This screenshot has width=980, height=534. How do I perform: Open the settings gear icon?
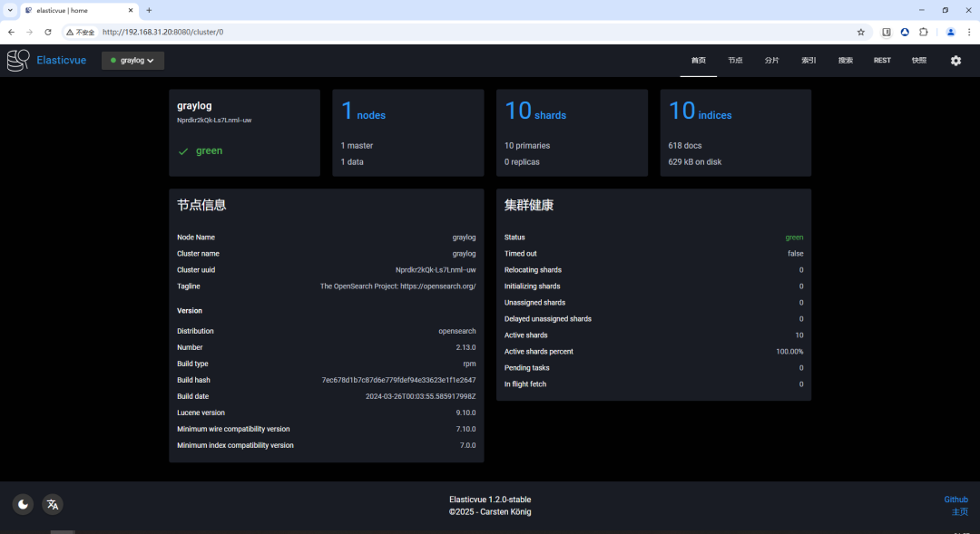point(955,61)
